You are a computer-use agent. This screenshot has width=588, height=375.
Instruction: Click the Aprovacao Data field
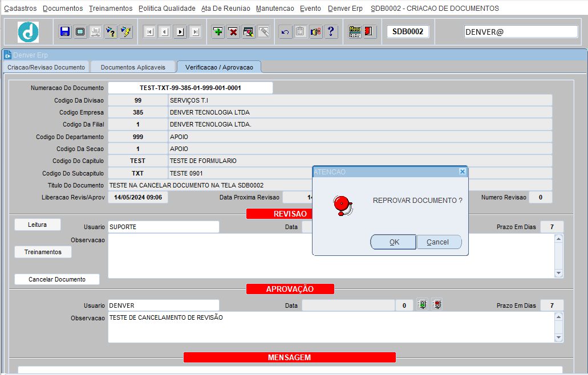point(348,305)
